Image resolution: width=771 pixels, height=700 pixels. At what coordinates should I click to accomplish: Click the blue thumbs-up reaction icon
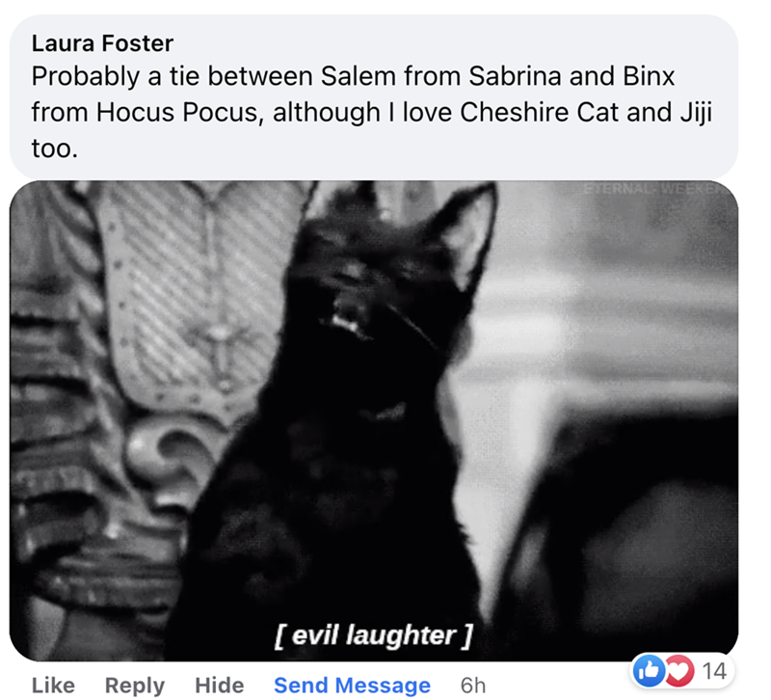tap(649, 669)
